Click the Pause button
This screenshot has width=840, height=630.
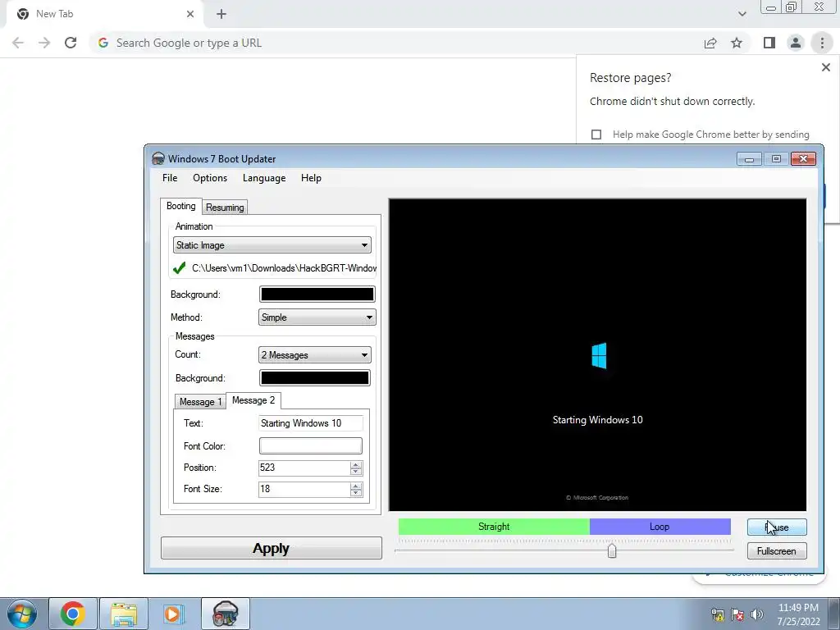(777, 527)
